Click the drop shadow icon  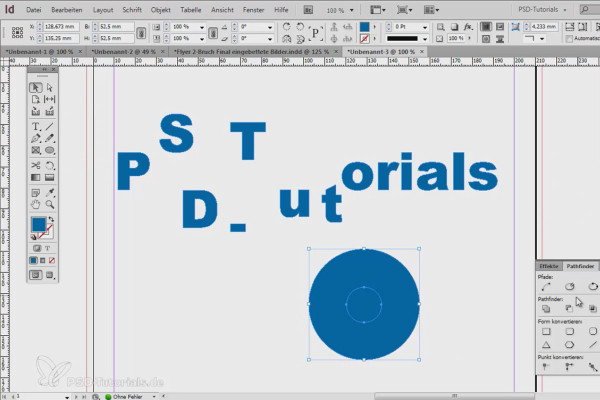454,27
